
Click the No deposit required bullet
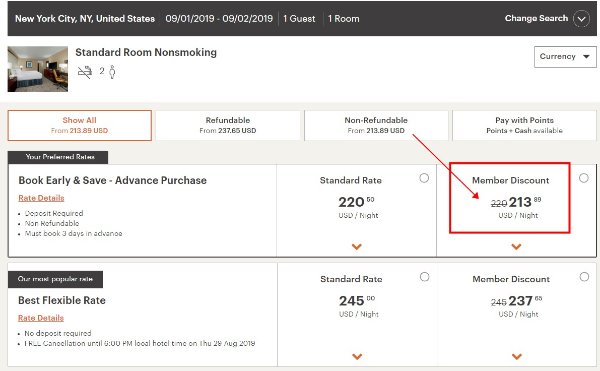[58, 333]
